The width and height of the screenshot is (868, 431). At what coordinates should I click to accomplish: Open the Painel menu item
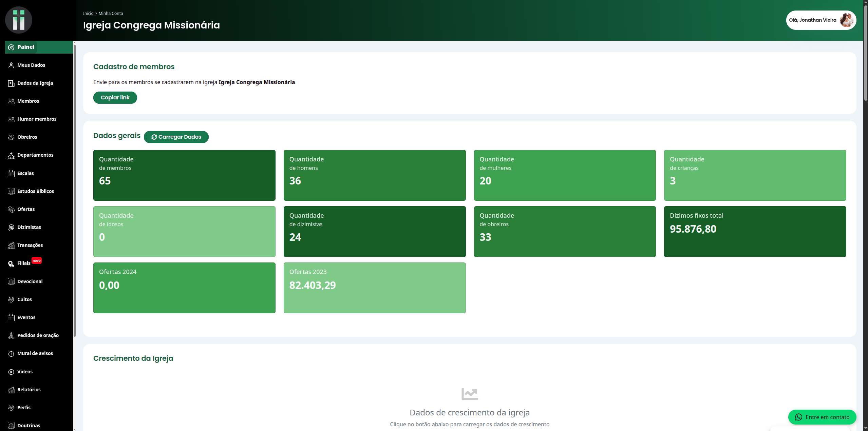click(26, 47)
